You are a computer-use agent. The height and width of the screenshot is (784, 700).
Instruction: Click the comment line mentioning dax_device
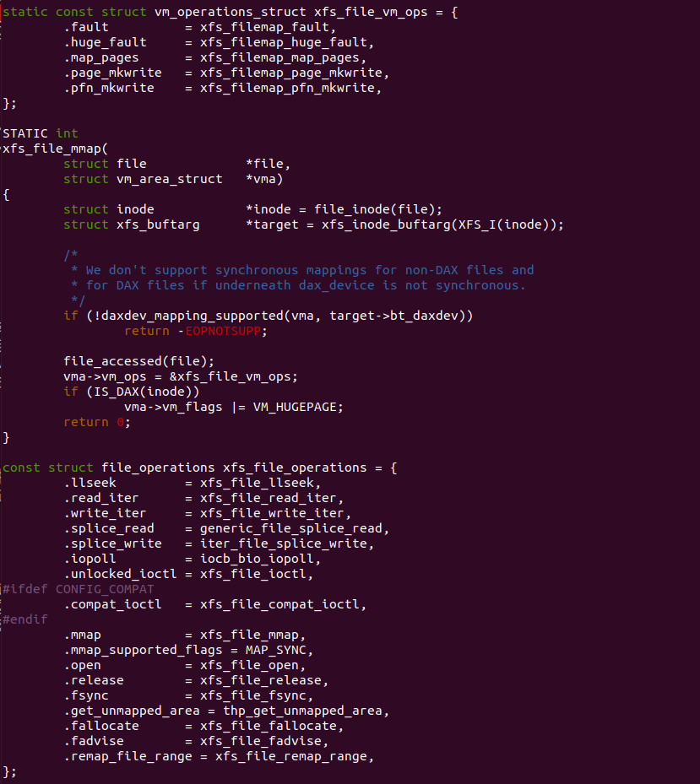point(306,285)
